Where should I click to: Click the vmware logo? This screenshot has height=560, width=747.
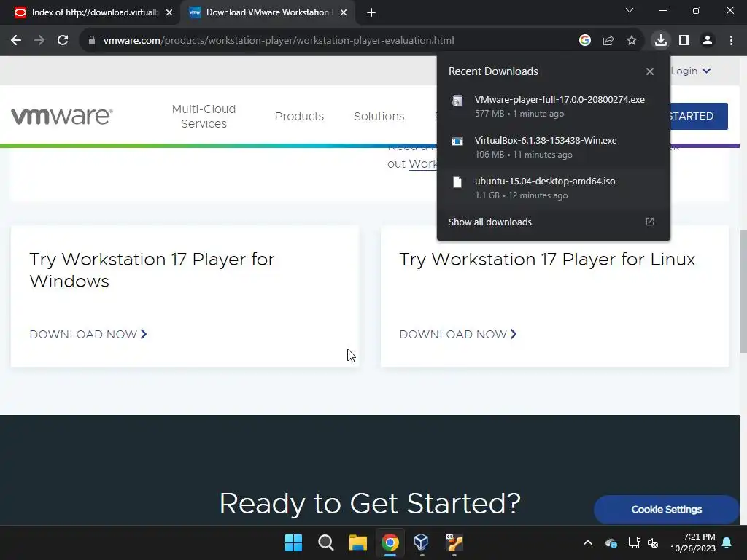[x=62, y=116]
